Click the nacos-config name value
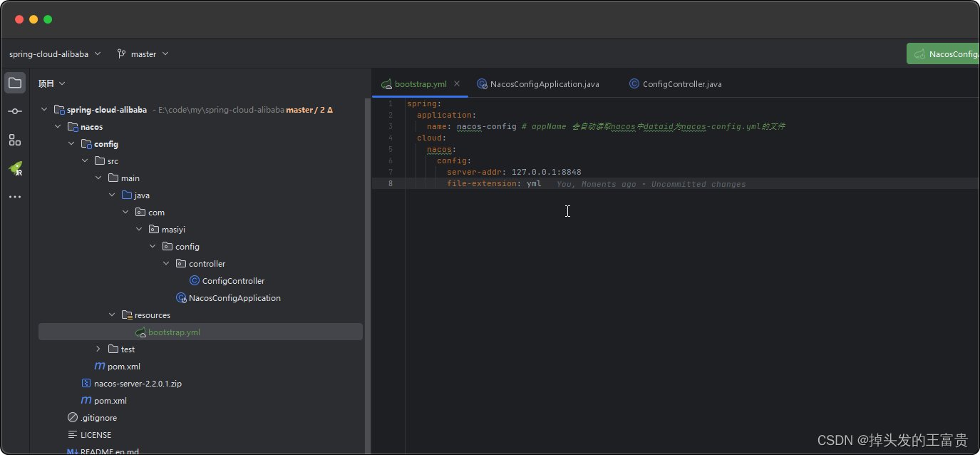Viewport: 980px width, 455px height. [487, 126]
